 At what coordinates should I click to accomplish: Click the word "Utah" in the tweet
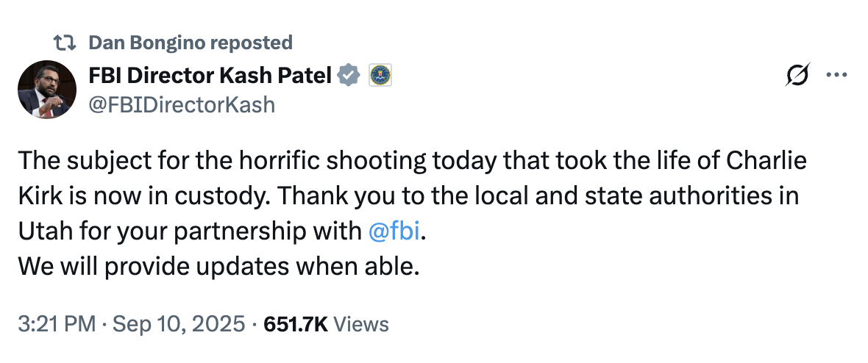[x=43, y=231]
